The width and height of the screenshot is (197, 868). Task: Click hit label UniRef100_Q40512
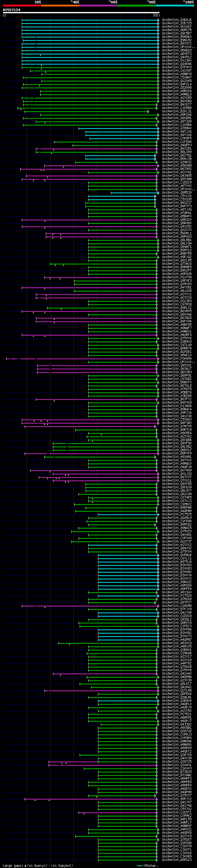click(x=177, y=57)
